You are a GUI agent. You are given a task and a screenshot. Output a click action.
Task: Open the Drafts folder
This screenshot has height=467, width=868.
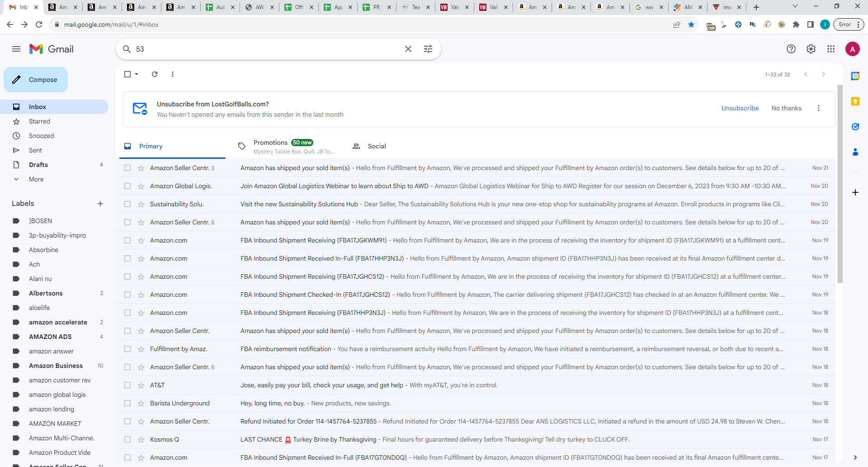54,165
